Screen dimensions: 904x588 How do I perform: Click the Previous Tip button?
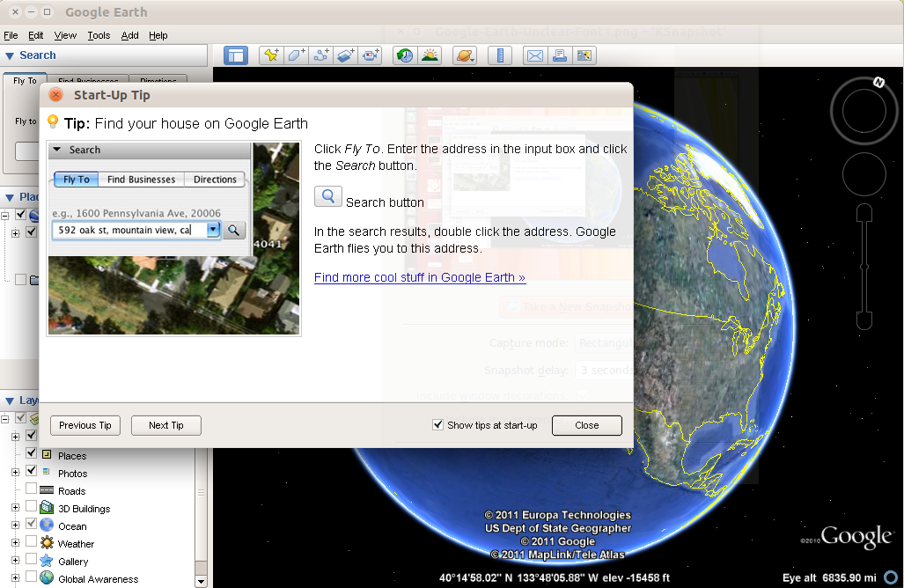[x=85, y=425]
